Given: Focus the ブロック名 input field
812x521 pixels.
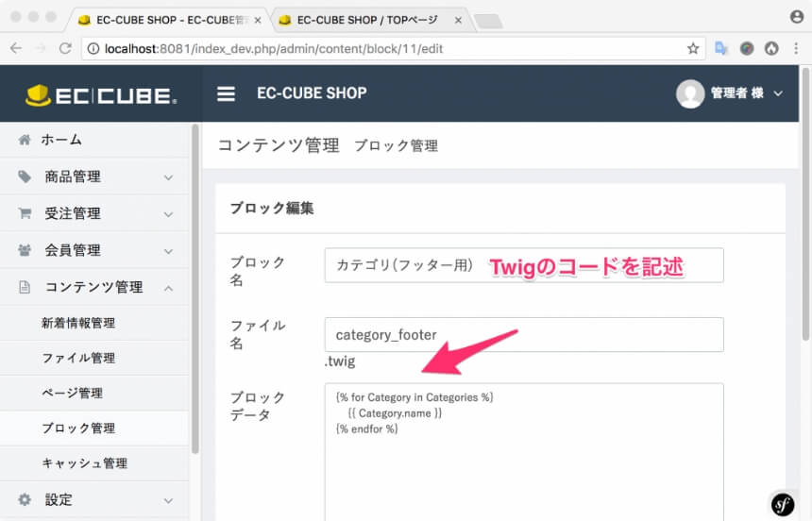Looking at the screenshot, I should pyautogui.click(x=524, y=265).
